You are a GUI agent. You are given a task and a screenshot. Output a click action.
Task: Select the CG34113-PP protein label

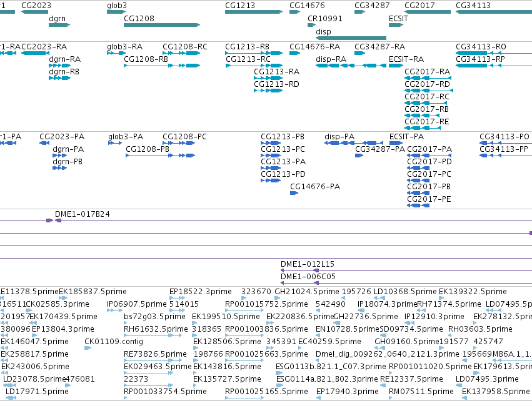503,149
